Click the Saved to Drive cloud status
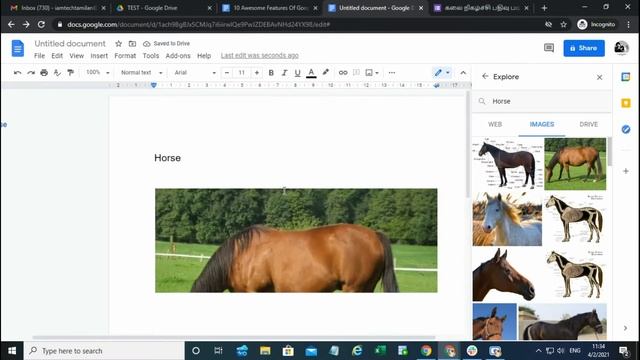This screenshot has width=640, height=360. click(167, 43)
